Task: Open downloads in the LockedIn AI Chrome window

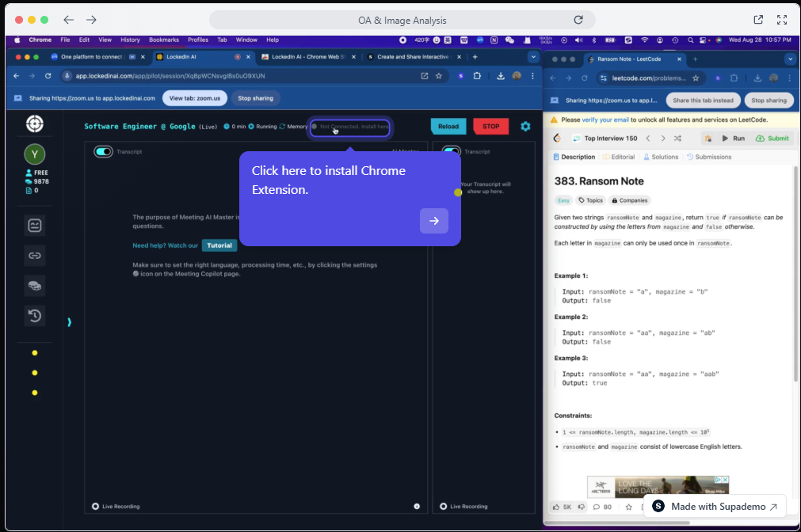Action: click(x=501, y=76)
